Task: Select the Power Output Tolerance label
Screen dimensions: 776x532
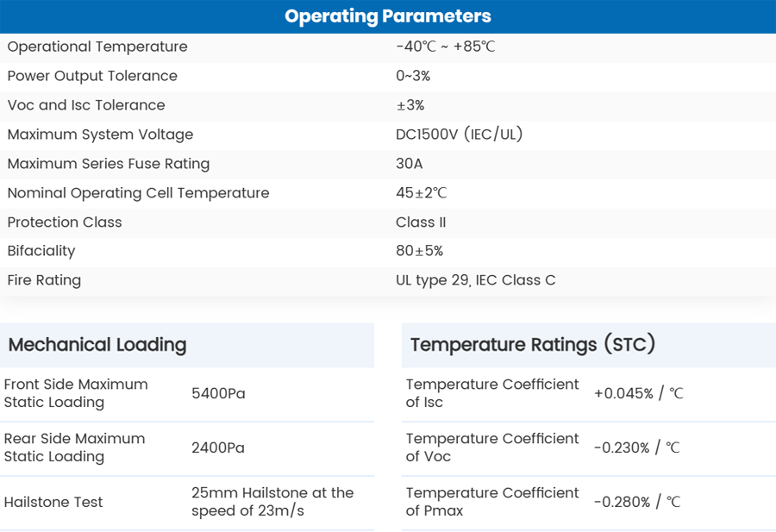Action: click(x=92, y=76)
